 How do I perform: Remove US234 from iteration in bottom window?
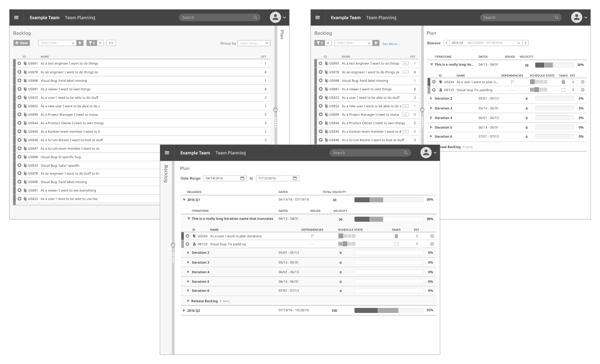432,236
